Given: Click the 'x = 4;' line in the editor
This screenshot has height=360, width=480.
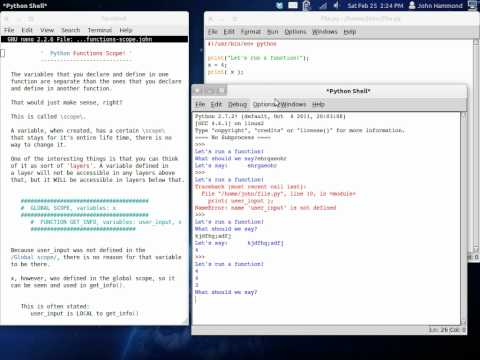Looking at the screenshot, I should point(217,65).
